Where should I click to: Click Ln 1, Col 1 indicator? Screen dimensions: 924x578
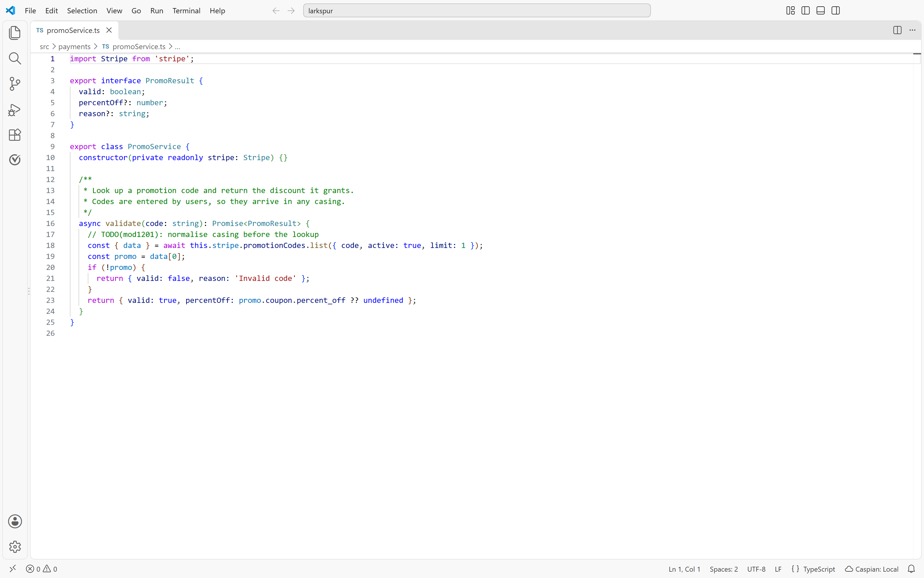684,569
